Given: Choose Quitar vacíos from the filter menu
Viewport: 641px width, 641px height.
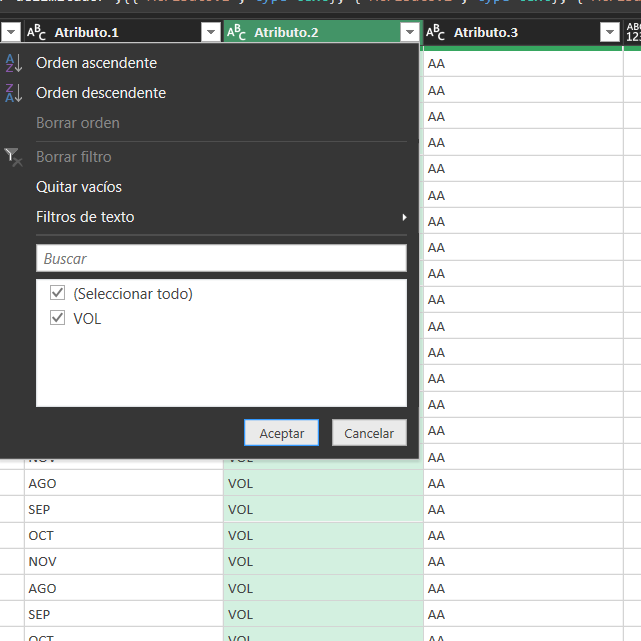Looking at the screenshot, I should pos(79,187).
